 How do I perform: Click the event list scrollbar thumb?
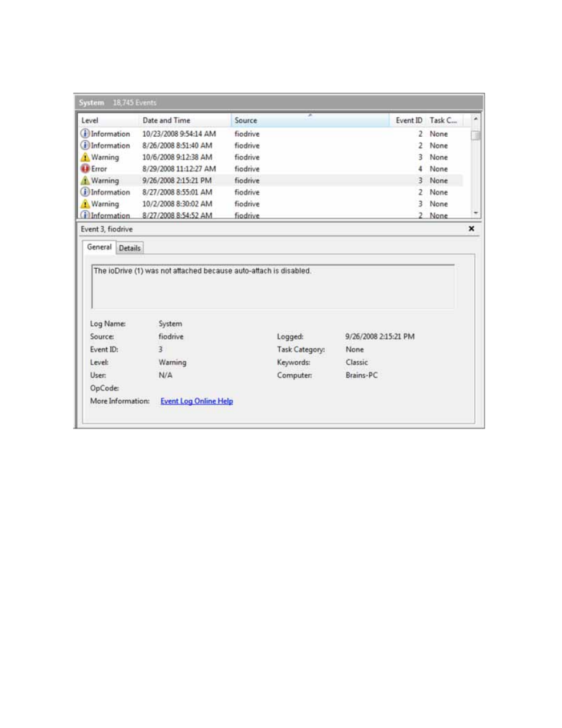(x=476, y=135)
